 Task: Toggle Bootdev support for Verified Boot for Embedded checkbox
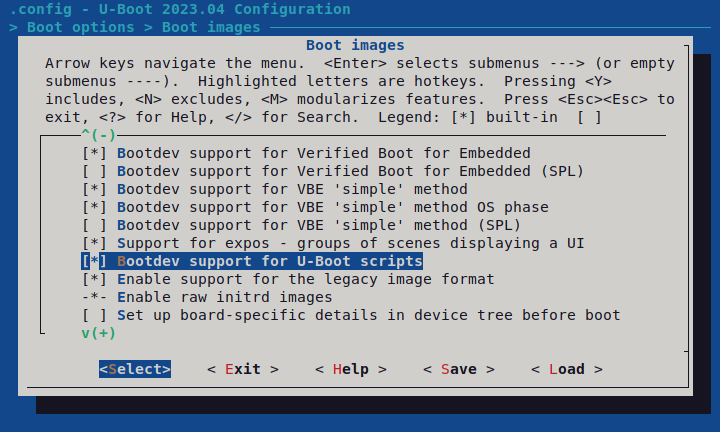(306, 153)
